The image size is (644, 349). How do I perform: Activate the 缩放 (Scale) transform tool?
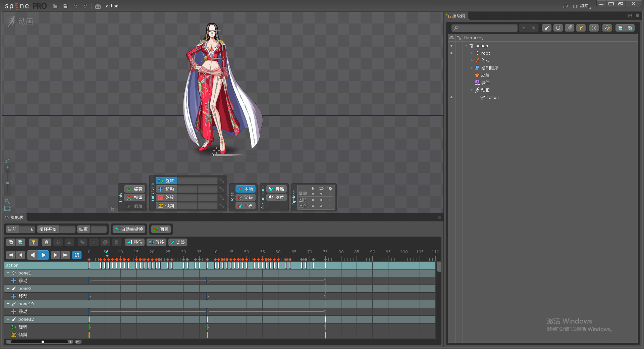coord(166,197)
